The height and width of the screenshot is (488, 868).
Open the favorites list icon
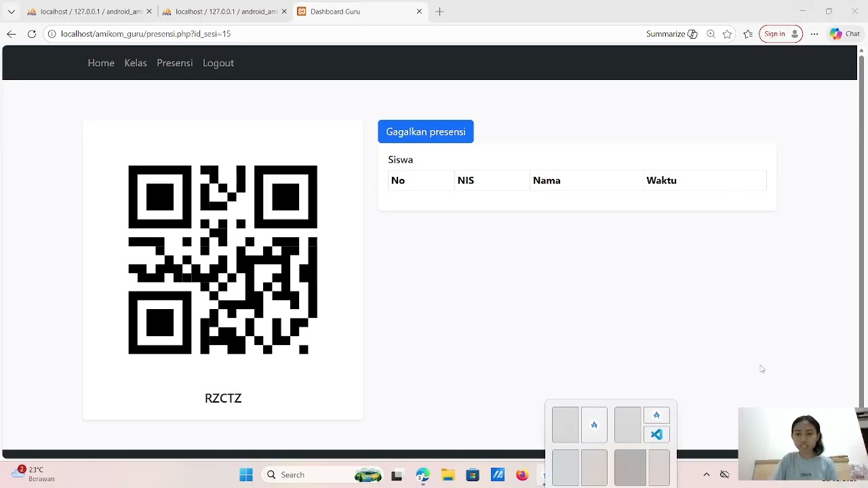[748, 34]
